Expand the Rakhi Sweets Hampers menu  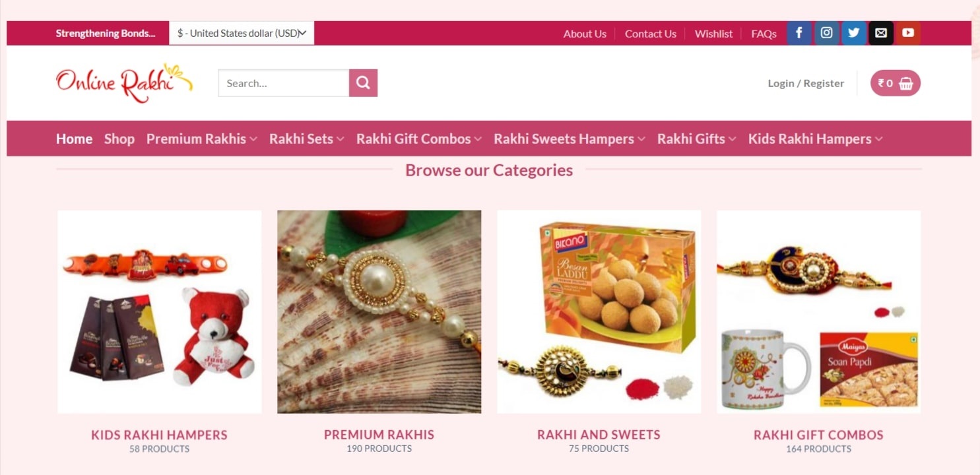[x=570, y=139]
